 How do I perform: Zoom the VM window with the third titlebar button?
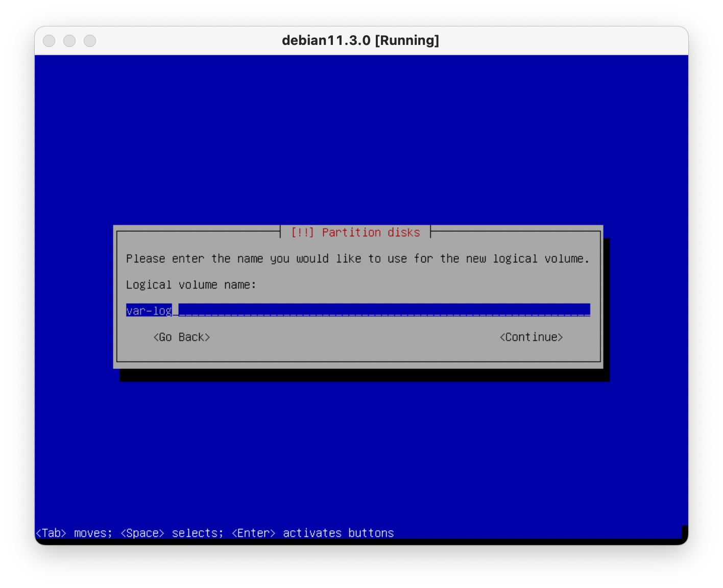[90, 41]
